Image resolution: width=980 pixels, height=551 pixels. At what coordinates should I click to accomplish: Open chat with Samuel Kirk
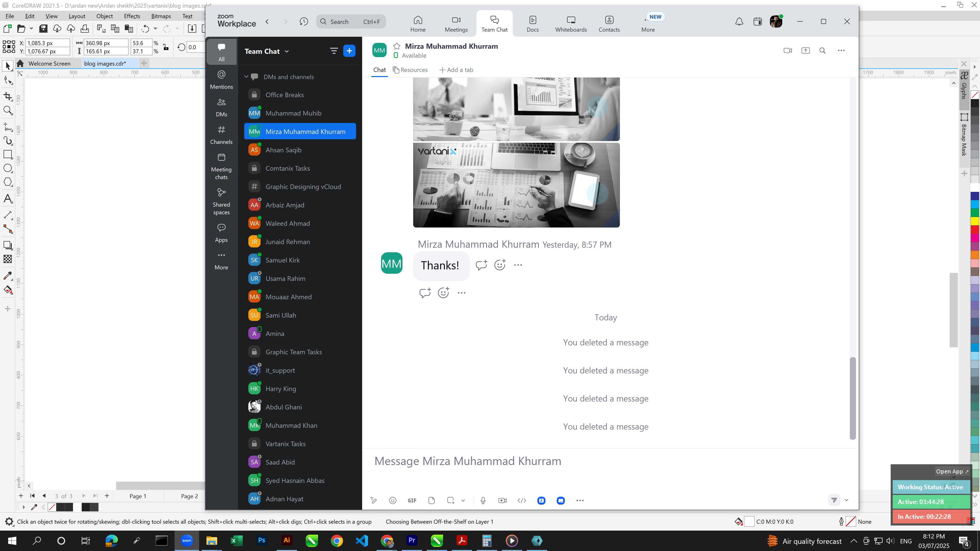pyautogui.click(x=300, y=260)
